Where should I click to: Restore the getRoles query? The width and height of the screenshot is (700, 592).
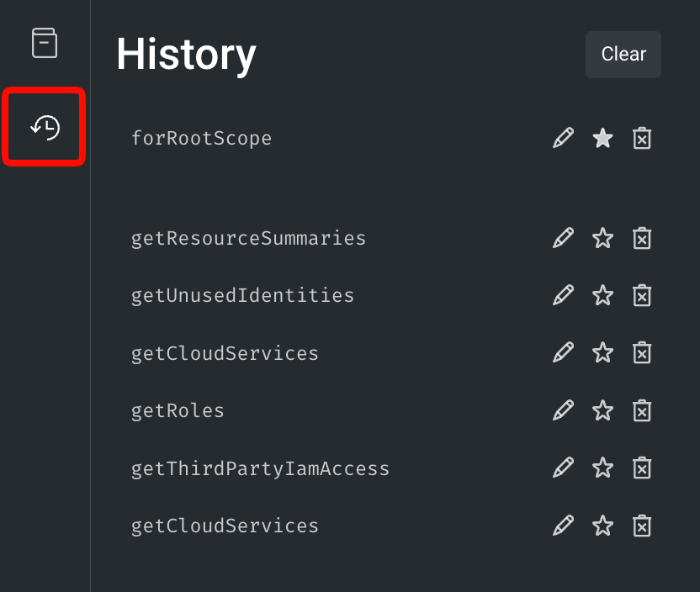(x=178, y=410)
